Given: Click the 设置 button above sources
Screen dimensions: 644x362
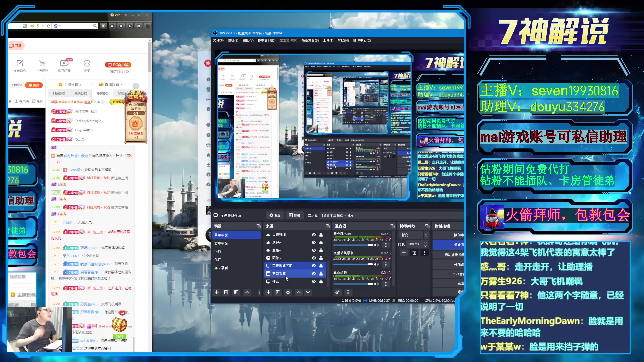Looking at the screenshot, I should [275, 215].
